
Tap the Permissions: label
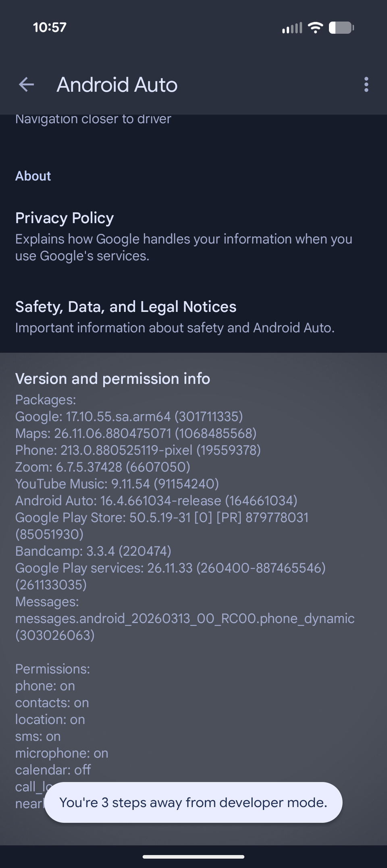coord(52,669)
